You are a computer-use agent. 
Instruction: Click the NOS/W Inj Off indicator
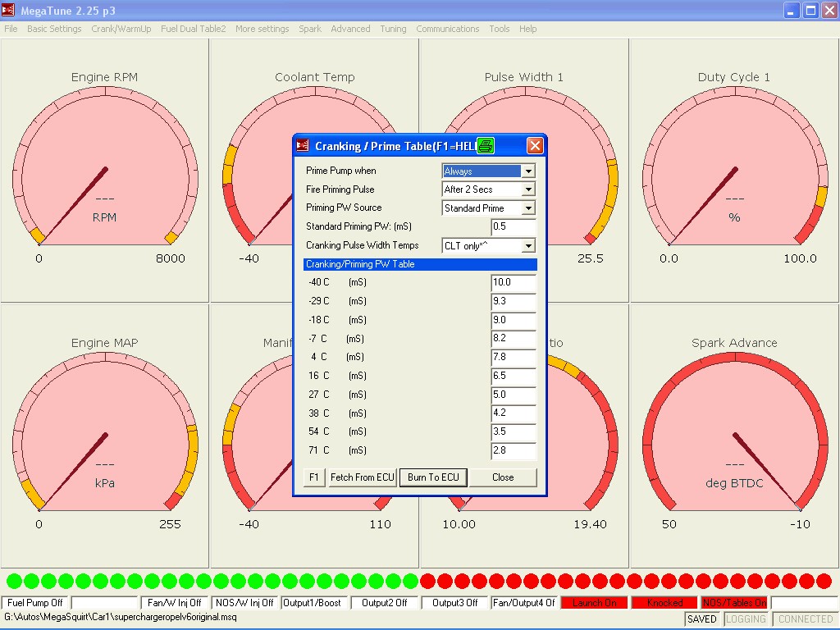244,603
